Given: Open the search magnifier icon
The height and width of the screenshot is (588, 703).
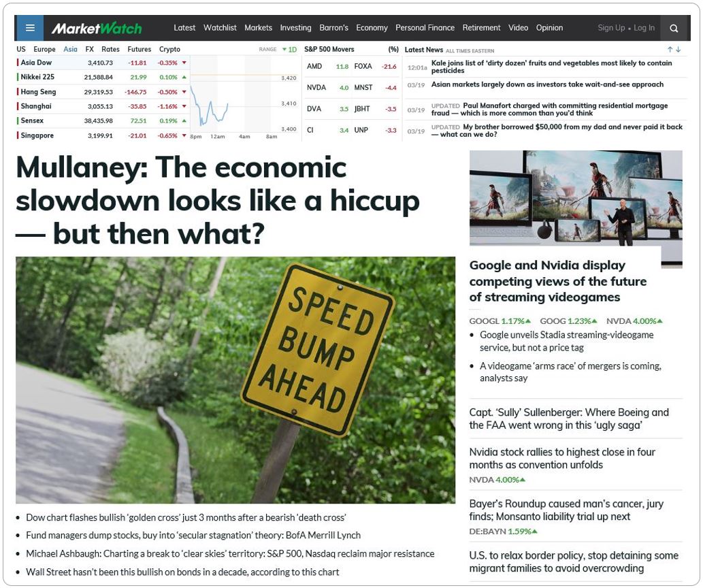Looking at the screenshot, I should (x=674, y=29).
